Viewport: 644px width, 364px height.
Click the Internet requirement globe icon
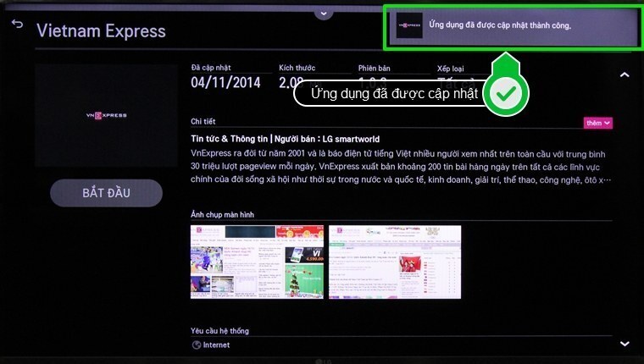[196, 345]
